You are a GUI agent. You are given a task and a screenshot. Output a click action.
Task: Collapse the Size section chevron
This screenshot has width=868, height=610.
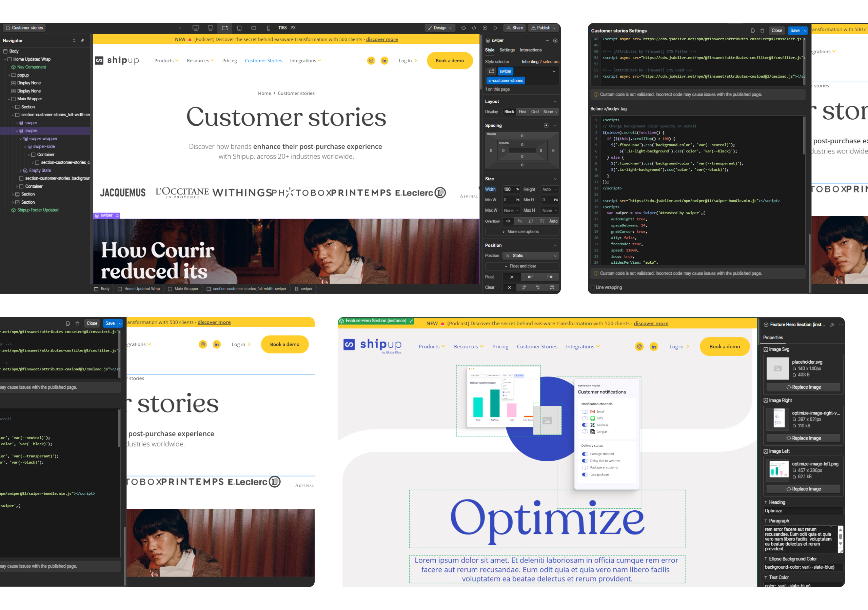(555, 179)
